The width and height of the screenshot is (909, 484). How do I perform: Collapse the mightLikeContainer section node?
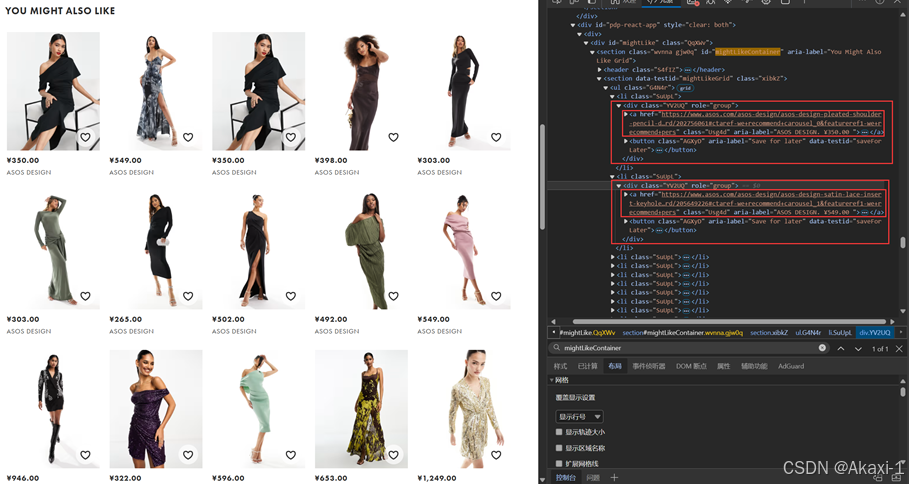click(x=592, y=52)
